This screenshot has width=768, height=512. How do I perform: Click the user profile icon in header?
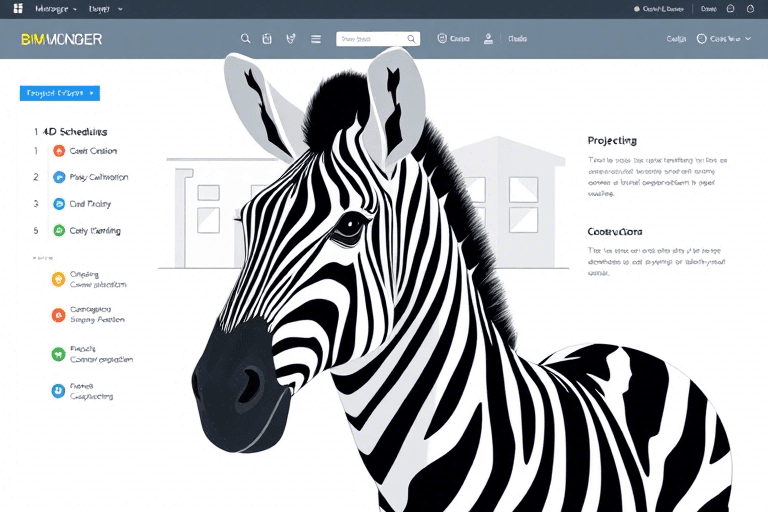click(x=488, y=39)
